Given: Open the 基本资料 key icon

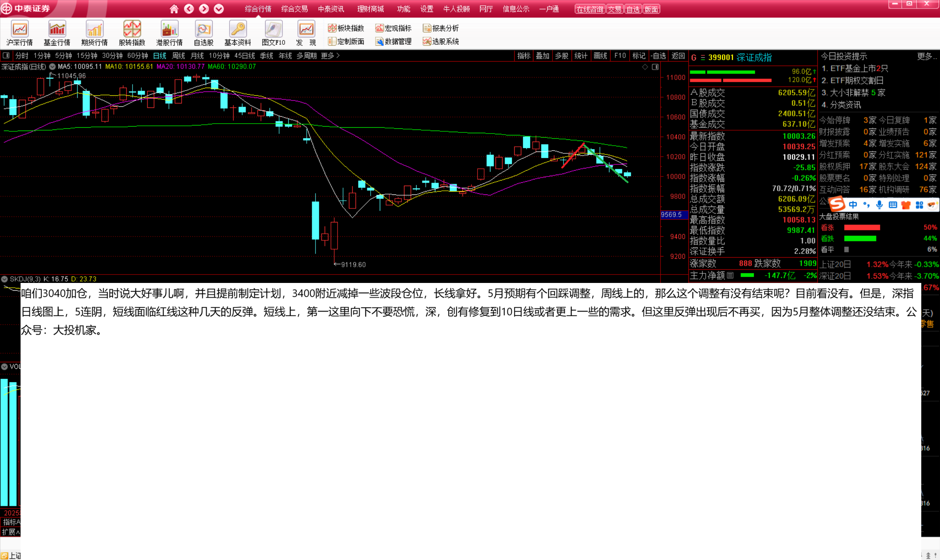Looking at the screenshot, I should tap(238, 33).
